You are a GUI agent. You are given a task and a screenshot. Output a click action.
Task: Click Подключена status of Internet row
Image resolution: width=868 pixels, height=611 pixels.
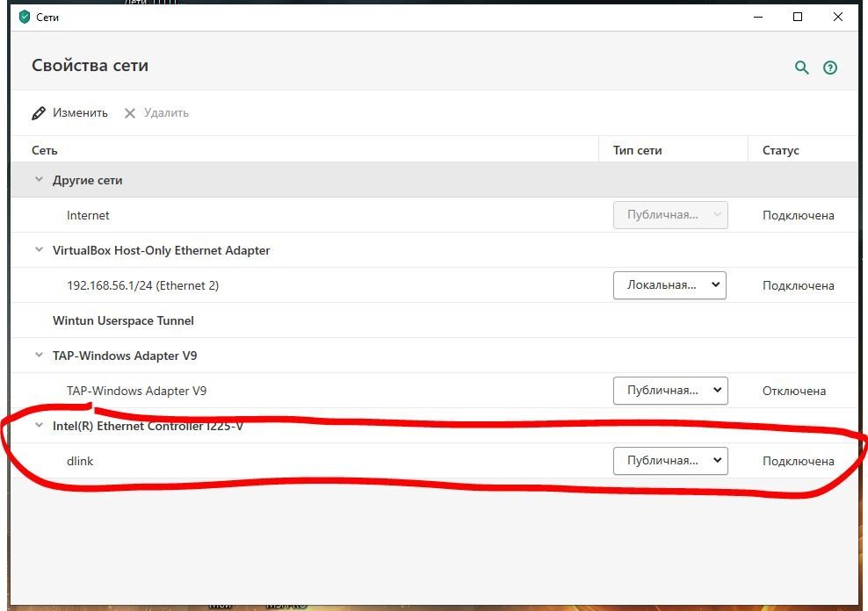point(799,216)
